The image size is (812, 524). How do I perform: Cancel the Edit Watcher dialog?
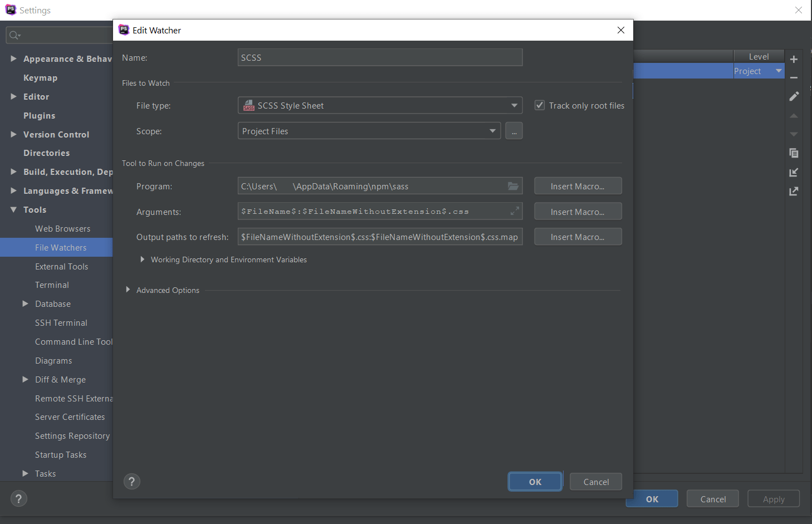click(596, 482)
